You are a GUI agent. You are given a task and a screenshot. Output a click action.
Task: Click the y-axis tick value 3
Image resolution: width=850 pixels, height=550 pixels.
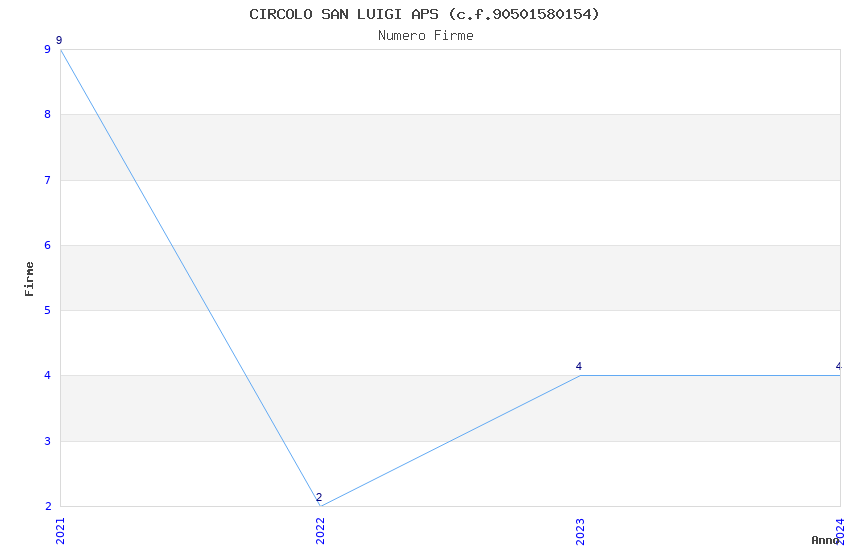point(48,441)
